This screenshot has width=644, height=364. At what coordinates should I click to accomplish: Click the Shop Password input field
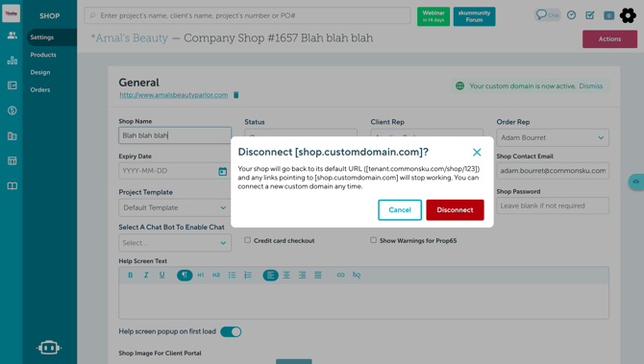click(x=553, y=206)
